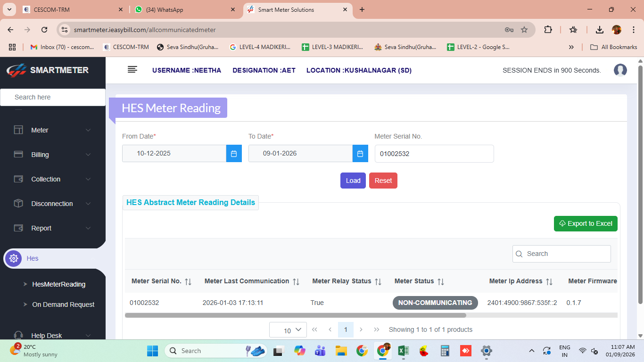Open the Windows Start menu
This screenshot has height=362, width=644.
tap(152, 351)
